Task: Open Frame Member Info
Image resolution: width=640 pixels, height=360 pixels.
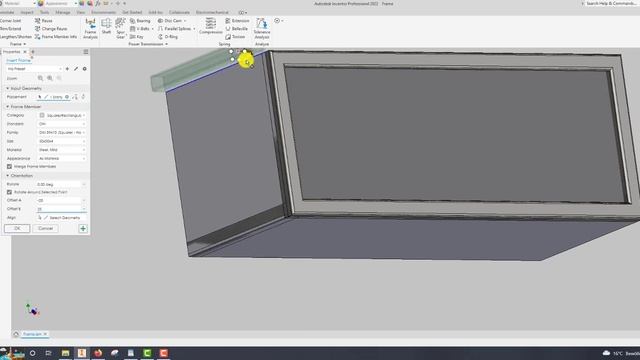Action: (56, 37)
